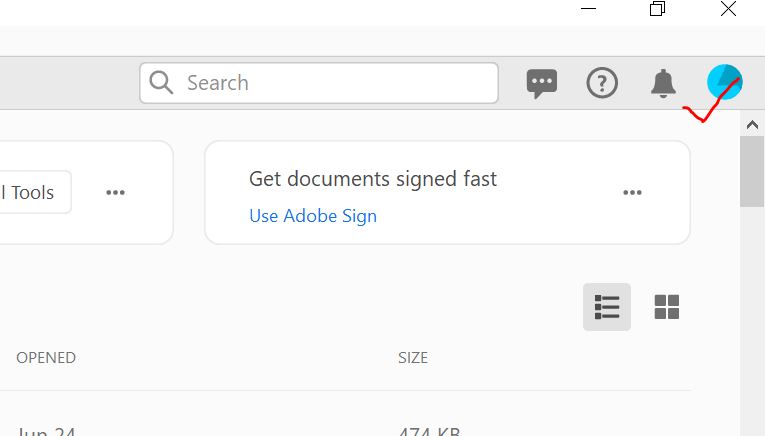The height and width of the screenshot is (436, 765).
Task: Open the Help question mark icon
Action: click(x=602, y=83)
